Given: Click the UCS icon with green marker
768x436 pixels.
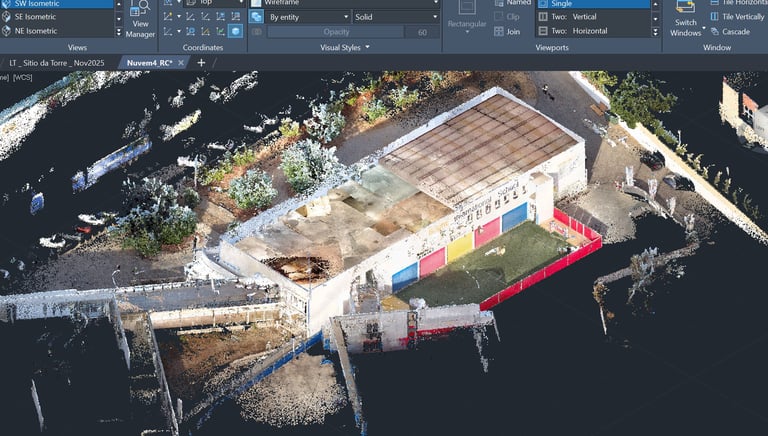Looking at the screenshot, I should [x=220, y=31].
